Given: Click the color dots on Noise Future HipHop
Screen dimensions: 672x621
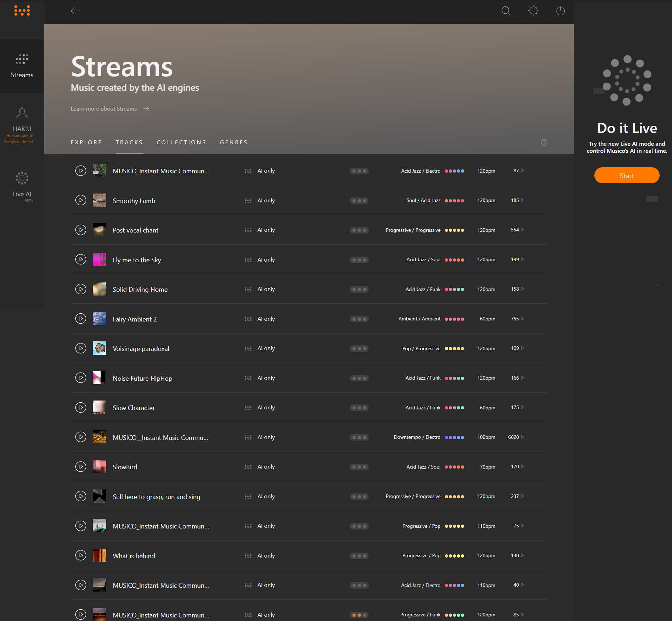Looking at the screenshot, I should pyautogui.click(x=455, y=378).
